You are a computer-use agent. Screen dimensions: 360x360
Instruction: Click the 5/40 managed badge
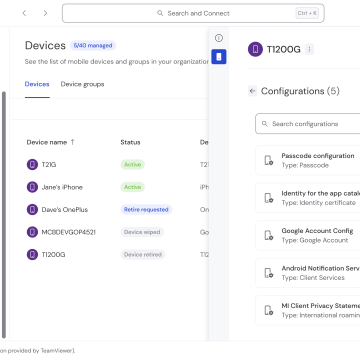click(x=93, y=46)
